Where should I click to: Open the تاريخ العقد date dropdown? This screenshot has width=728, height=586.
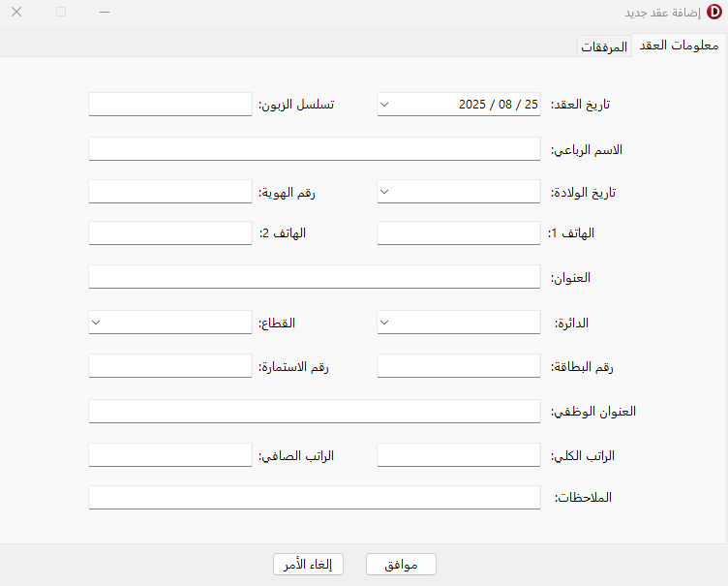point(384,105)
